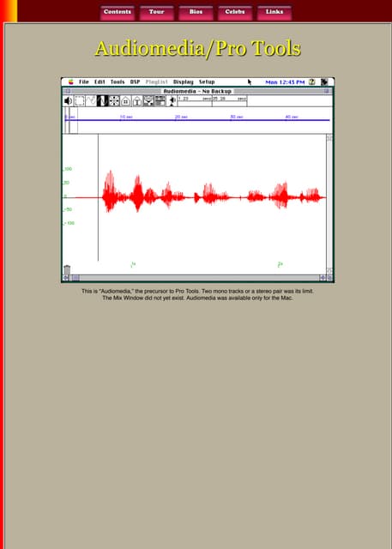Open the Display menu

(x=184, y=82)
